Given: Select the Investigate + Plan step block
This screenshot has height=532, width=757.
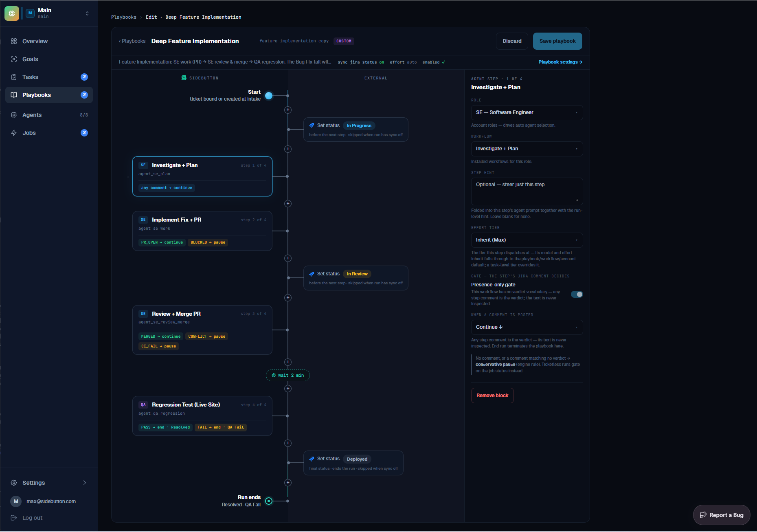Looking at the screenshot, I should [x=202, y=176].
